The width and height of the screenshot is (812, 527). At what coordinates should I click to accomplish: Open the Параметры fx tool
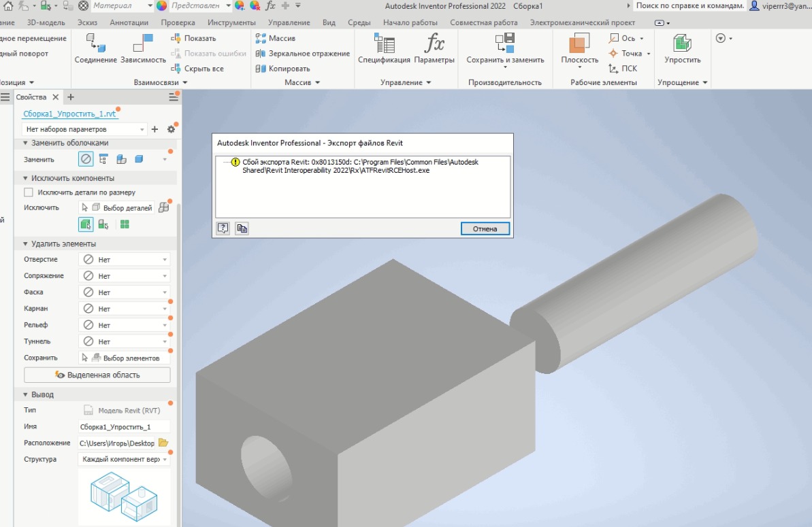coord(434,48)
